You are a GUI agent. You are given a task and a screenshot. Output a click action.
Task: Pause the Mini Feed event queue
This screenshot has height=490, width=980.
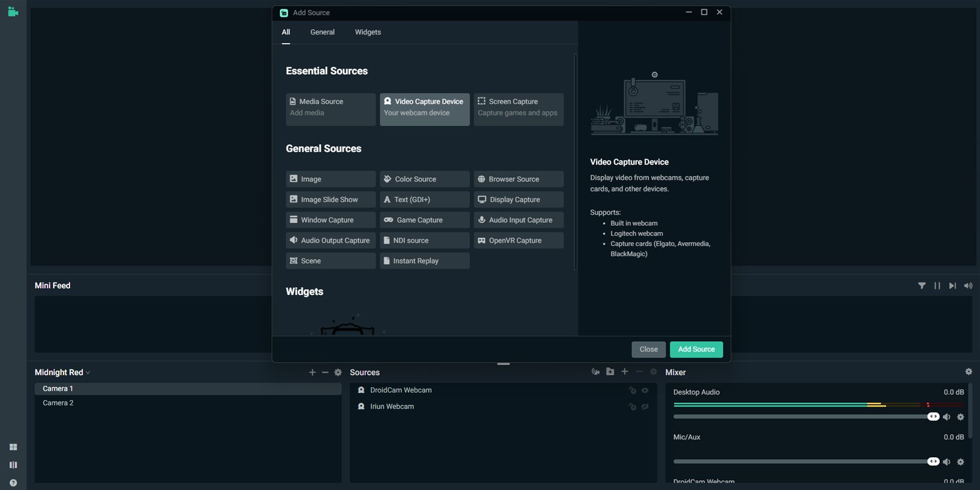point(937,286)
